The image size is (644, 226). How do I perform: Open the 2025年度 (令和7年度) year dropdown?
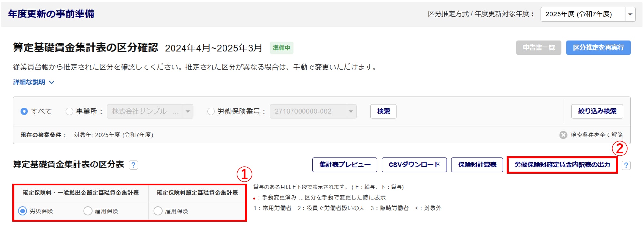pos(630,14)
